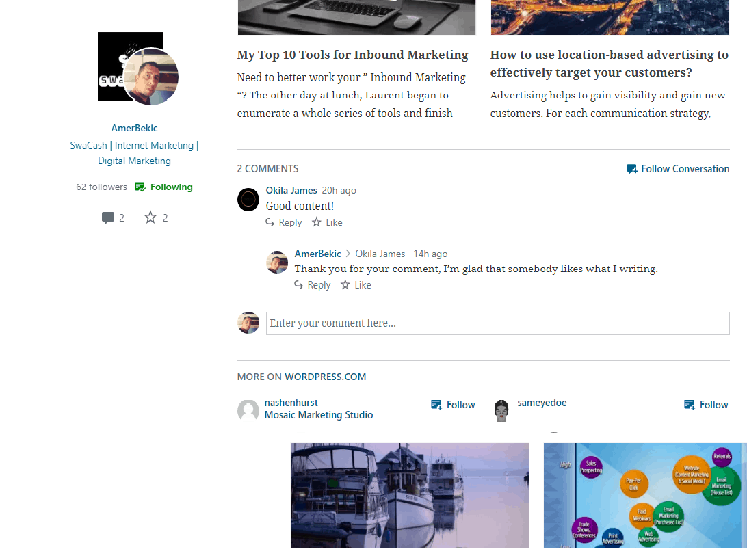The height and width of the screenshot is (560, 747).
Task: Click Reply under Okila James comment
Action: pyautogui.click(x=284, y=222)
